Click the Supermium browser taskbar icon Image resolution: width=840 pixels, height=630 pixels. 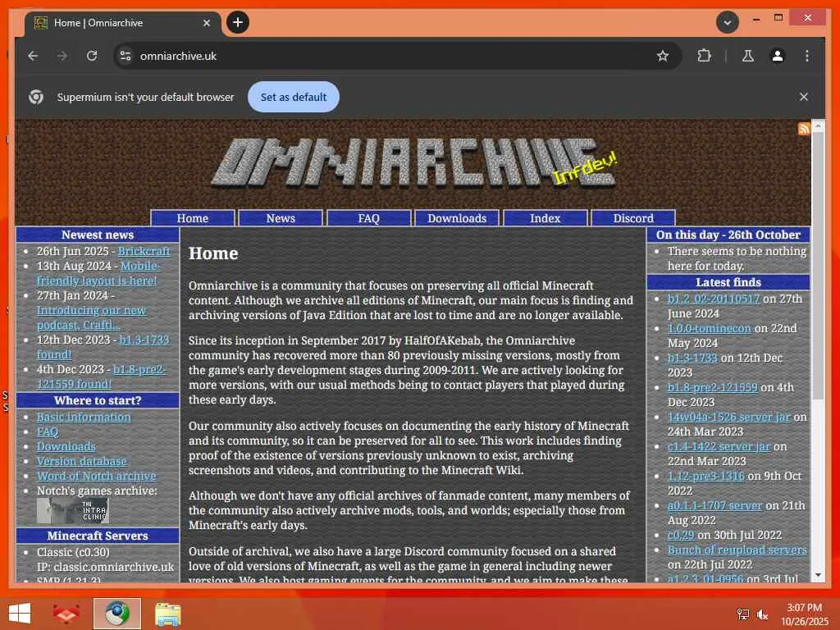tap(116, 614)
